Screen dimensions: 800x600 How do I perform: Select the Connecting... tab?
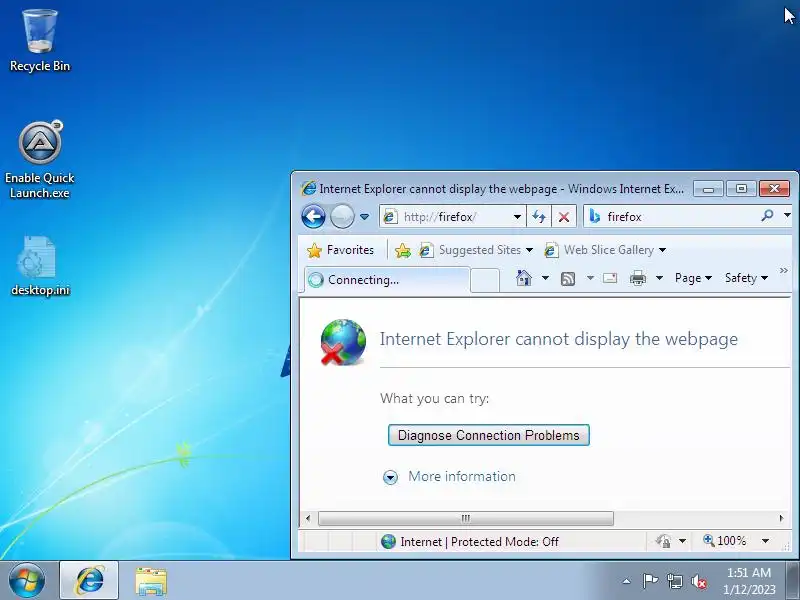point(387,280)
